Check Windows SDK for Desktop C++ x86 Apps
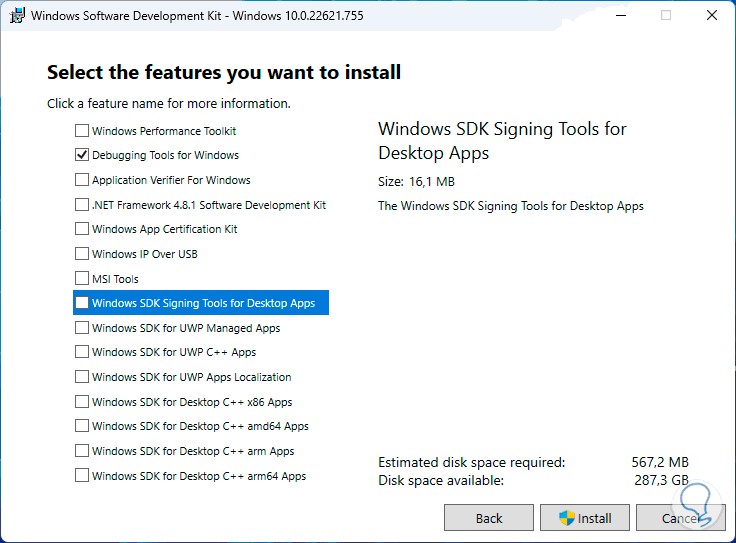Viewport: 736px width, 543px height. pyautogui.click(x=82, y=402)
